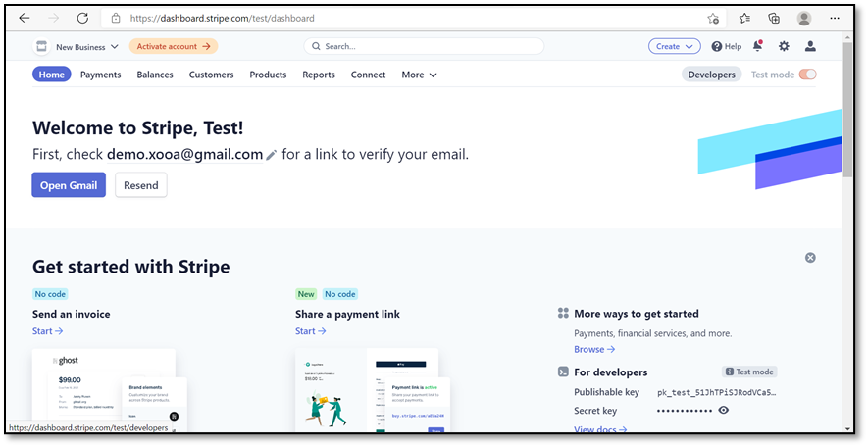Screen dimensions: 868x447
Task: Click the address bar lock icon
Action: click(116, 18)
